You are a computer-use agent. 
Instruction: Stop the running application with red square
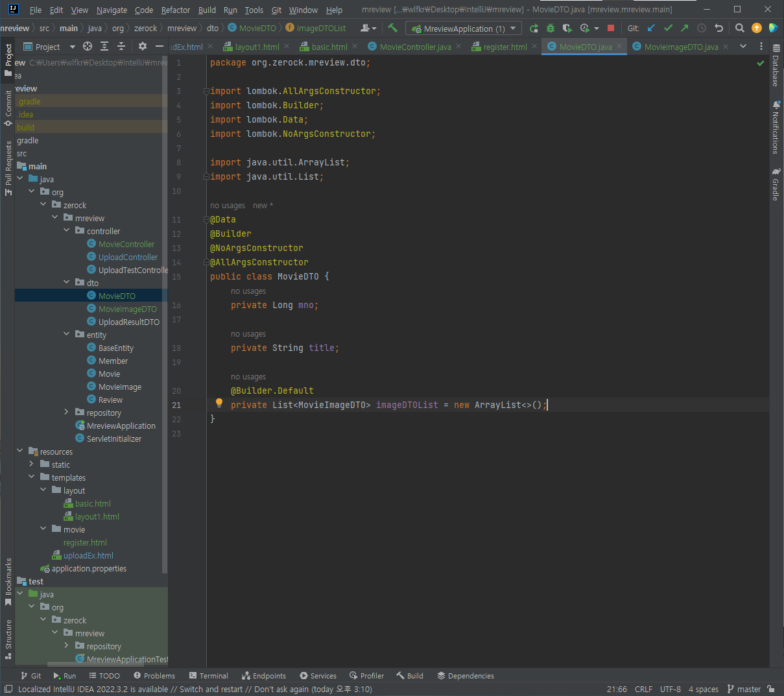tap(611, 28)
